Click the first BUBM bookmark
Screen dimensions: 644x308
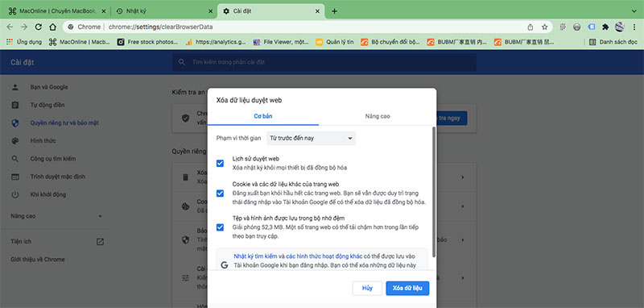tap(456, 42)
